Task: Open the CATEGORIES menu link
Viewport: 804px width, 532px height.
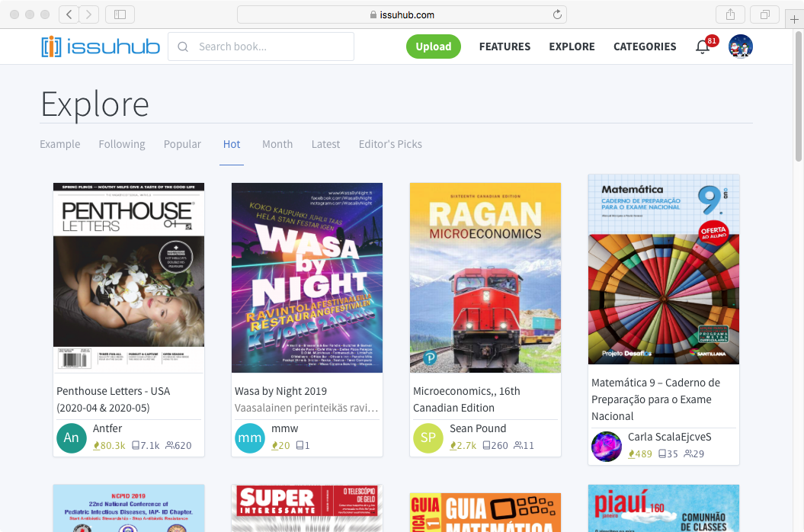Action: (x=645, y=46)
